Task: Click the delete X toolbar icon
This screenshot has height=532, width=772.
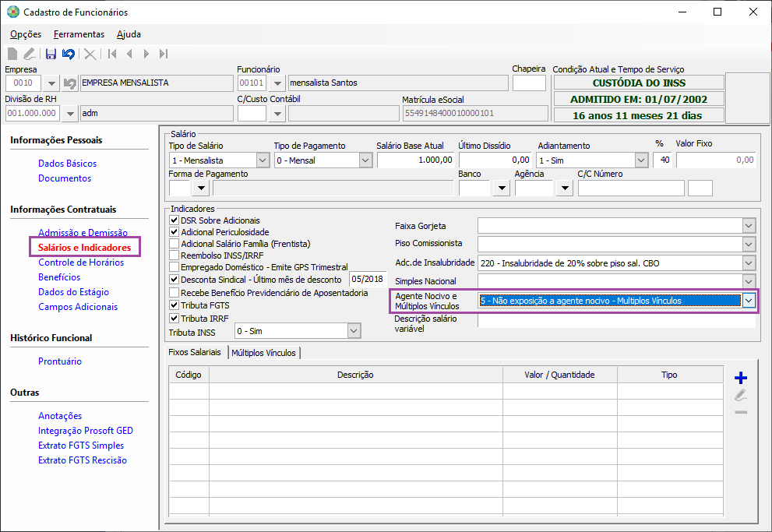Action: click(90, 54)
